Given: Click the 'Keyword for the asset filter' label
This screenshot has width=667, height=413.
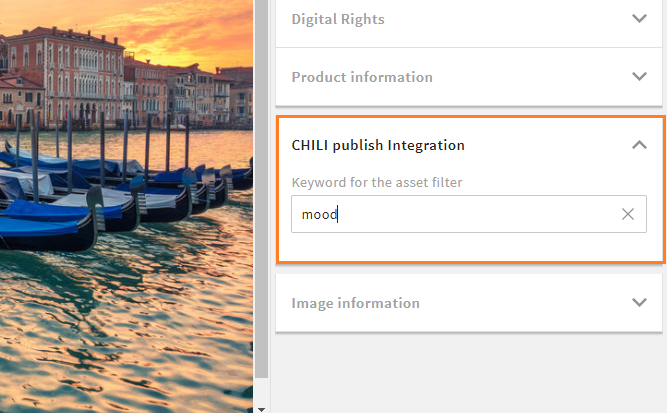Looking at the screenshot, I should tap(376, 182).
